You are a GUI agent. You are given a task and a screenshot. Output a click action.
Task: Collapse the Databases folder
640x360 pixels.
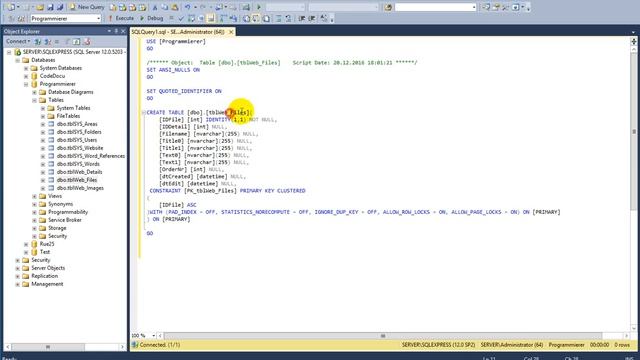click(18, 60)
